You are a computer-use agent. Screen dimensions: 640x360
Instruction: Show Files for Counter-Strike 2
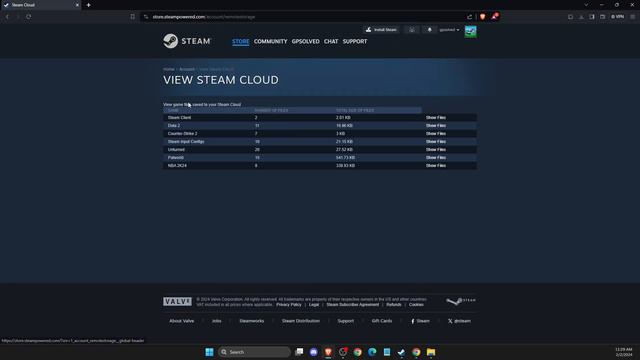pos(436,133)
